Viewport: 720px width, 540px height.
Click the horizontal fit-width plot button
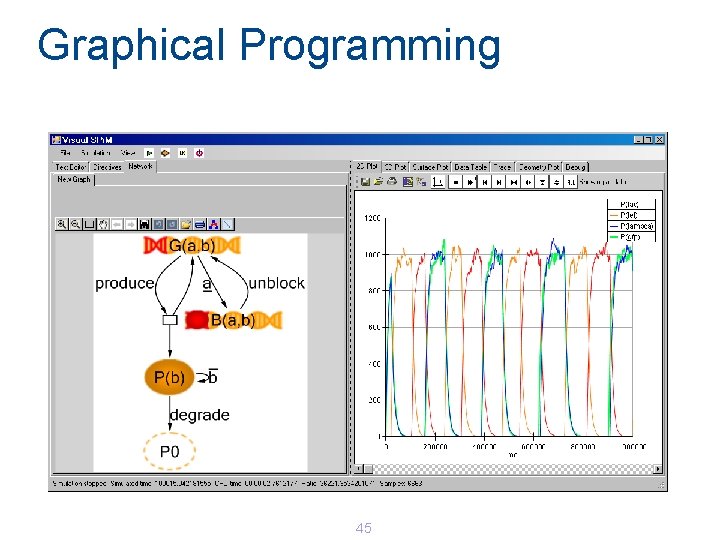click(x=514, y=182)
